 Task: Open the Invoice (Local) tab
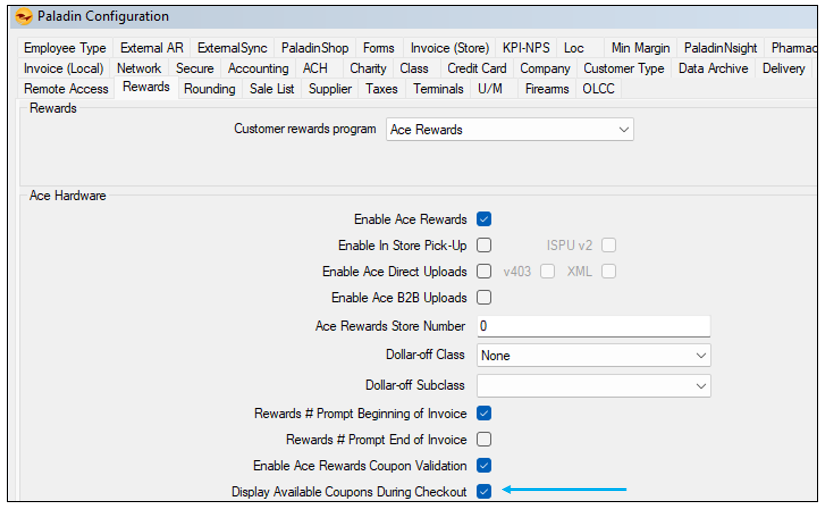[x=64, y=69]
